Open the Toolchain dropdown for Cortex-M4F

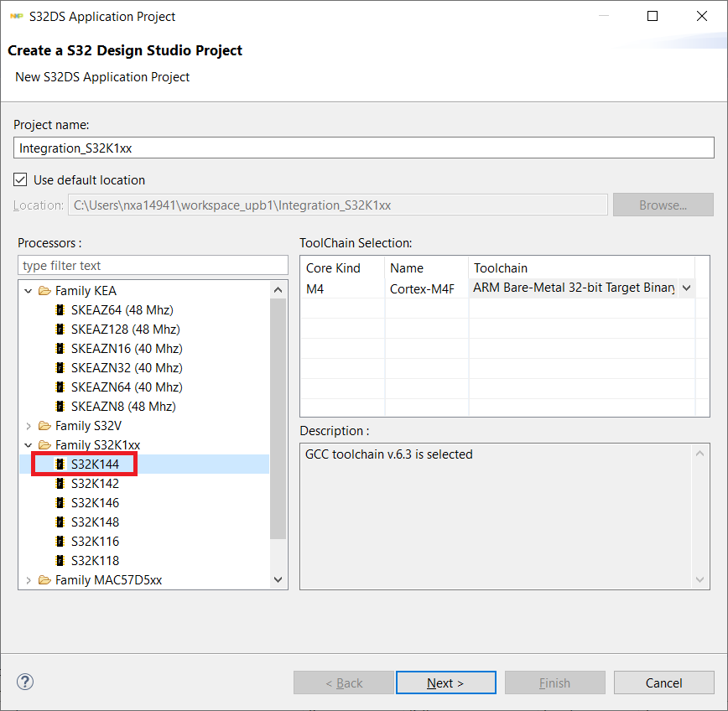coord(687,288)
